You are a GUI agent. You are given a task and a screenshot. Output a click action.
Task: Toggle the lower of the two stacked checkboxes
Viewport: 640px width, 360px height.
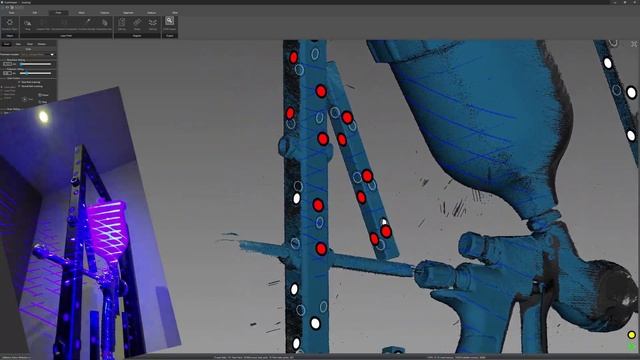19,86
